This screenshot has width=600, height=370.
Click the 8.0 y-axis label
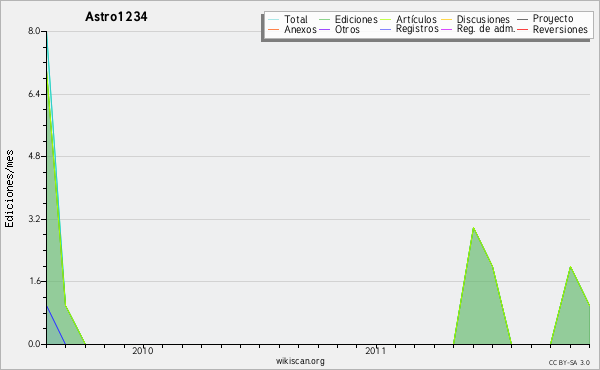pos(34,31)
